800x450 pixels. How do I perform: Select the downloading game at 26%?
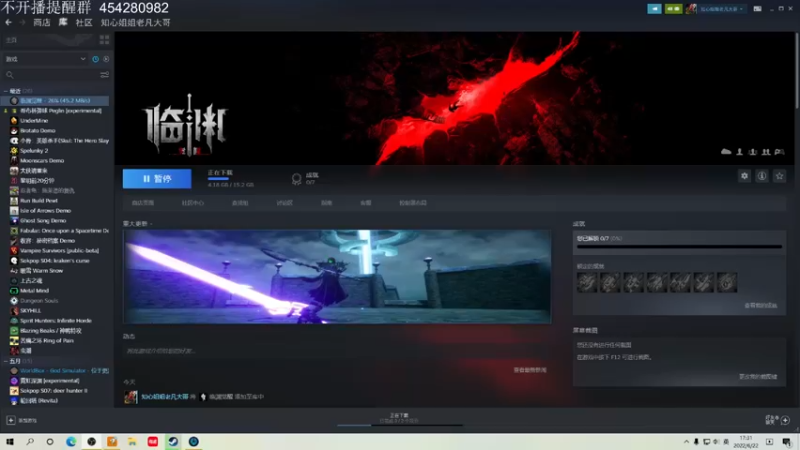tap(55, 101)
